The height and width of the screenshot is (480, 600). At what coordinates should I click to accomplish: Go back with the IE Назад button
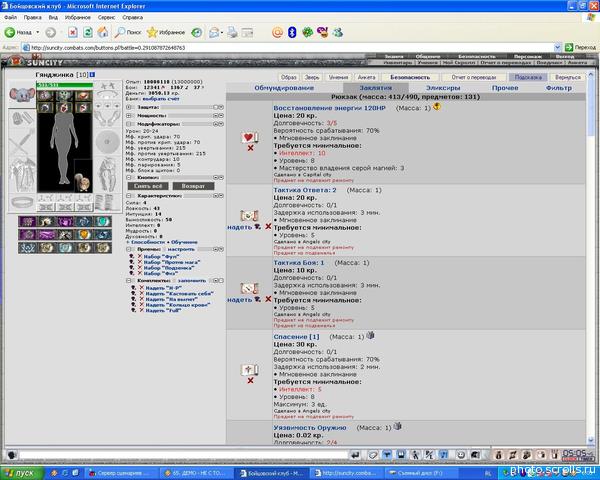pos(18,33)
